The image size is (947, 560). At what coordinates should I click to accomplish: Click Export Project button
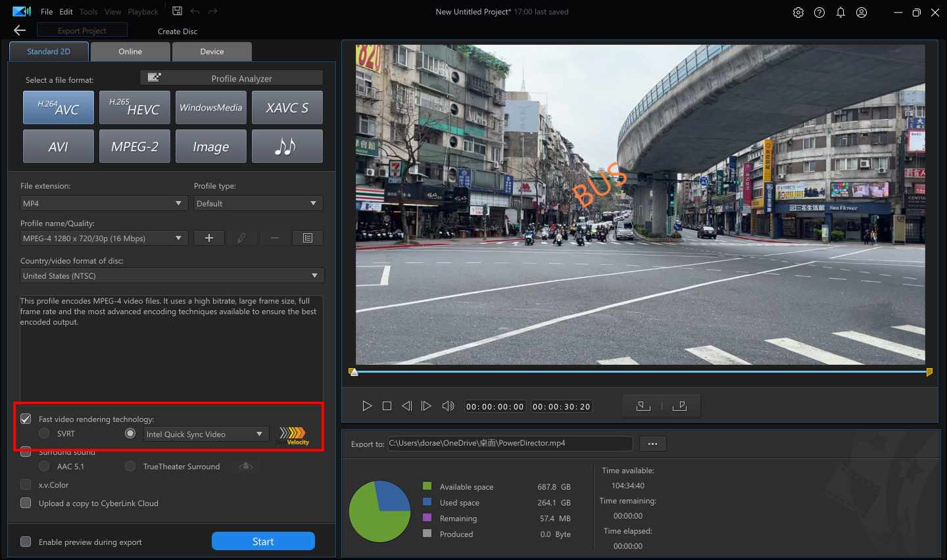pos(82,30)
